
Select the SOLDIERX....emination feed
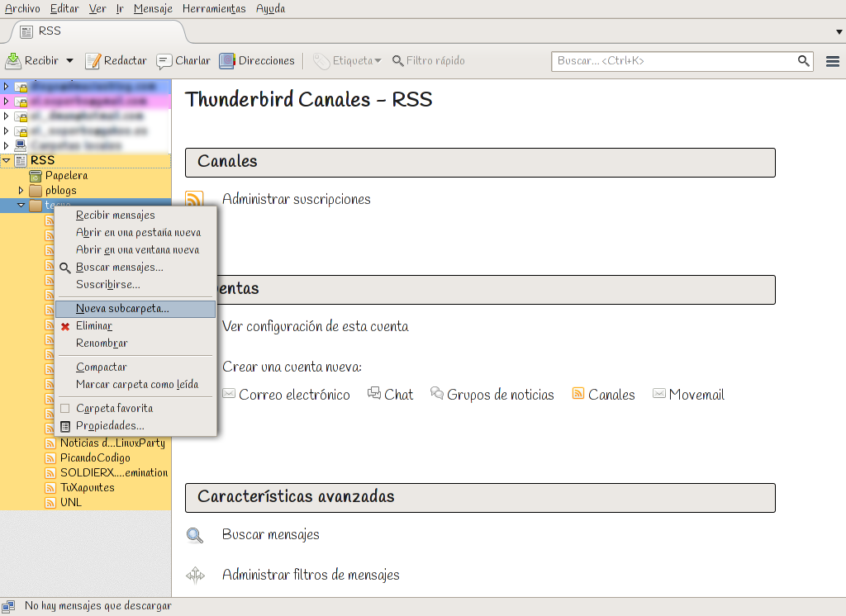(107, 473)
